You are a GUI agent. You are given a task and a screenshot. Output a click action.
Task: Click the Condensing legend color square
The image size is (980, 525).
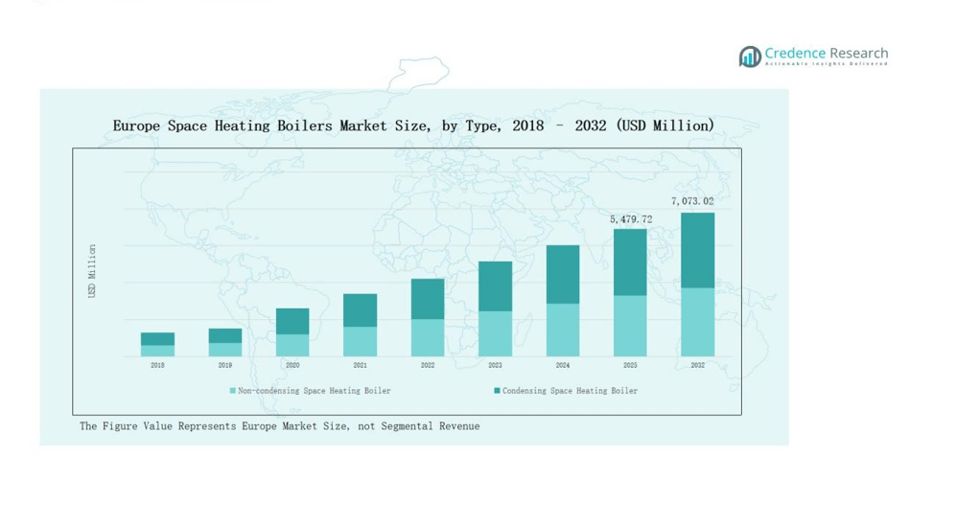497,391
